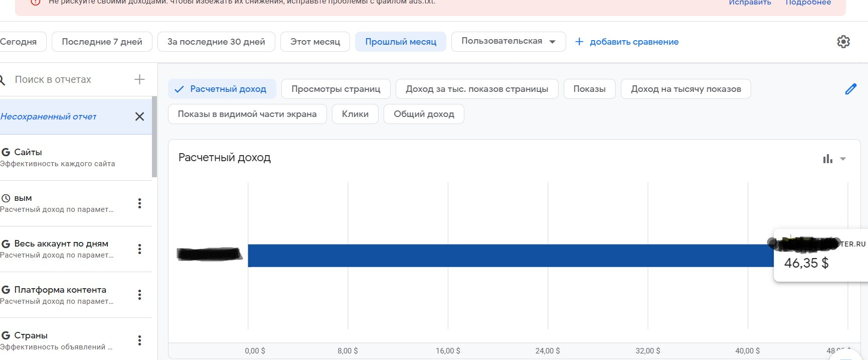Open the three-dot menu for report вым
The height and width of the screenshot is (360, 868).
(x=139, y=203)
